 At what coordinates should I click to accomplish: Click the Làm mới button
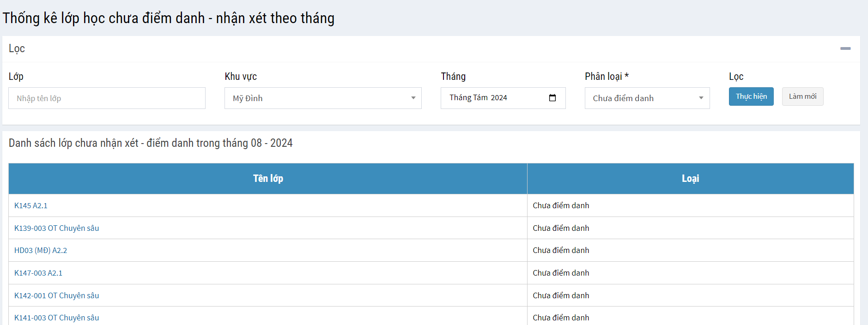pos(802,96)
